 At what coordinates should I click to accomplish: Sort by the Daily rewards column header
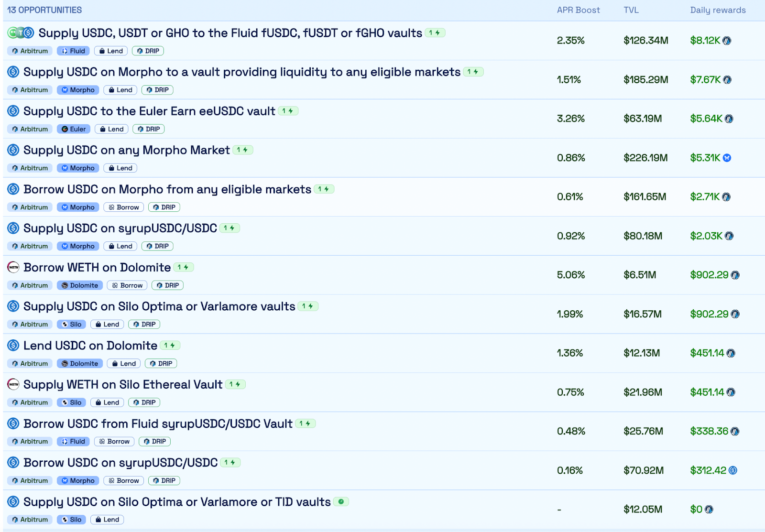(x=718, y=10)
